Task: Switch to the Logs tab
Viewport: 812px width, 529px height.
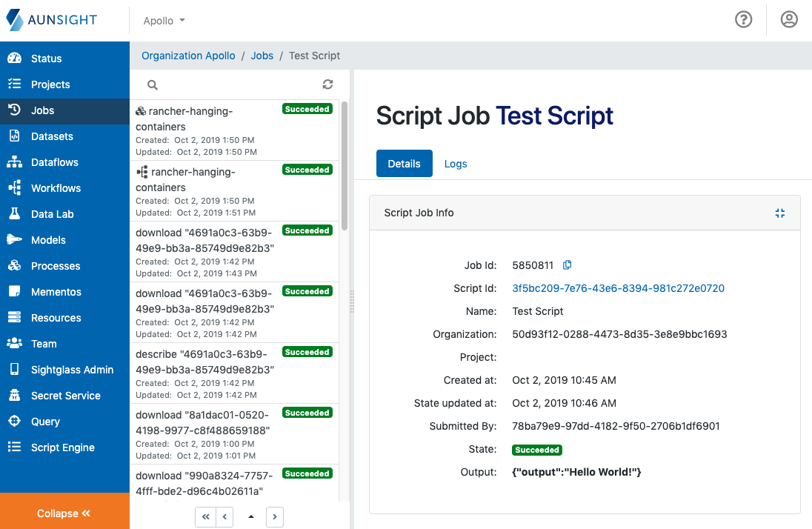Action: [455, 164]
